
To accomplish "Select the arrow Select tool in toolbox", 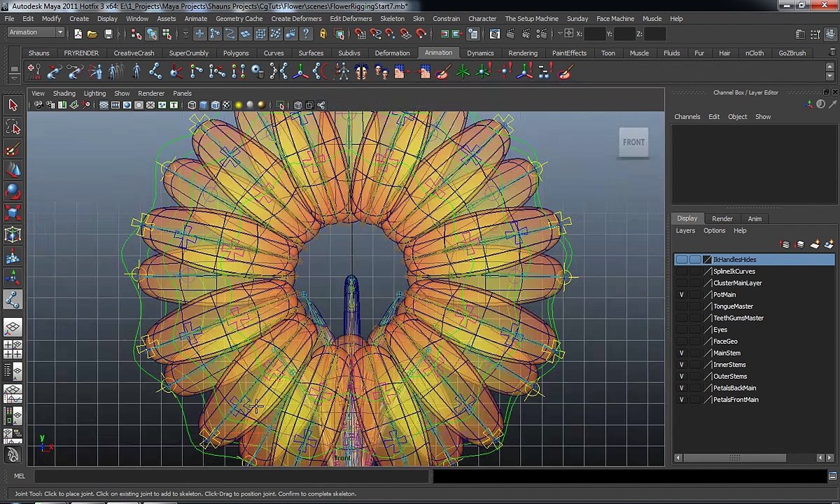I will tap(13, 105).
